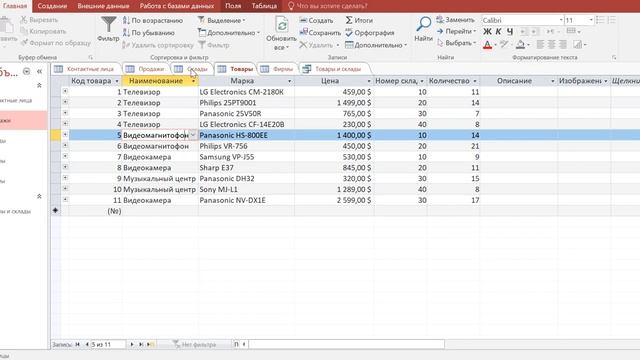Open Марка column filter arrow

289,81
